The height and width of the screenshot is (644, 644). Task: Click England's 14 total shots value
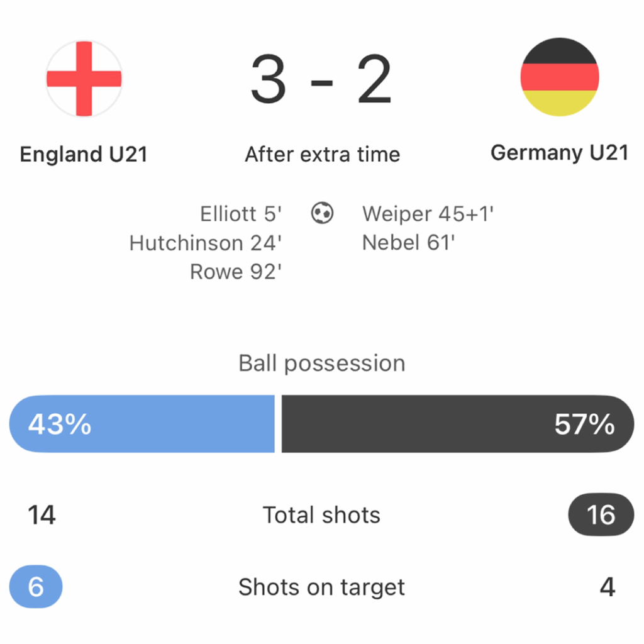coord(42,515)
